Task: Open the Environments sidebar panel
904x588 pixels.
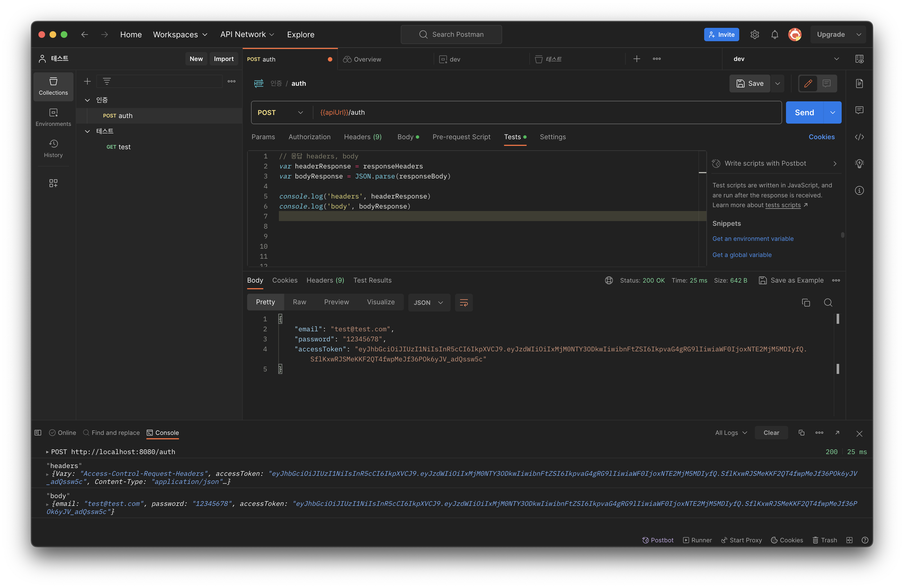Action: (x=53, y=117)
